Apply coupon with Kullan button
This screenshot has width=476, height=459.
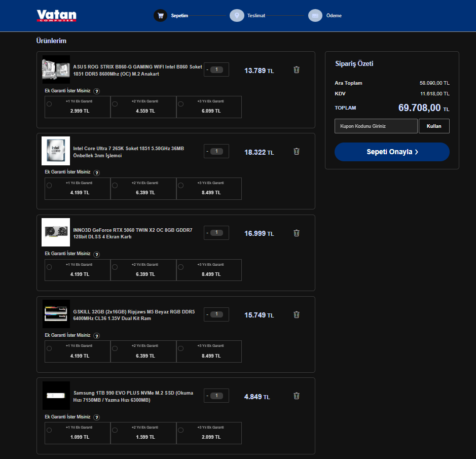(434, 126)
